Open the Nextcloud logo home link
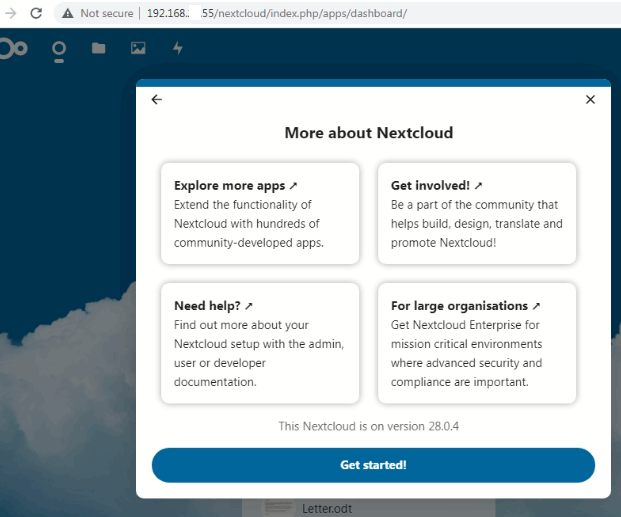Image resolution: width=621 pixels, height=517 pixels. click(13, 49)
